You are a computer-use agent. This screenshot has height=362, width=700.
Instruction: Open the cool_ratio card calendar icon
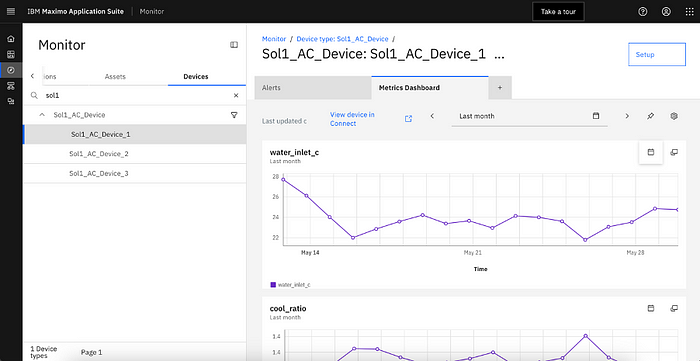click(x=651, y=308)
